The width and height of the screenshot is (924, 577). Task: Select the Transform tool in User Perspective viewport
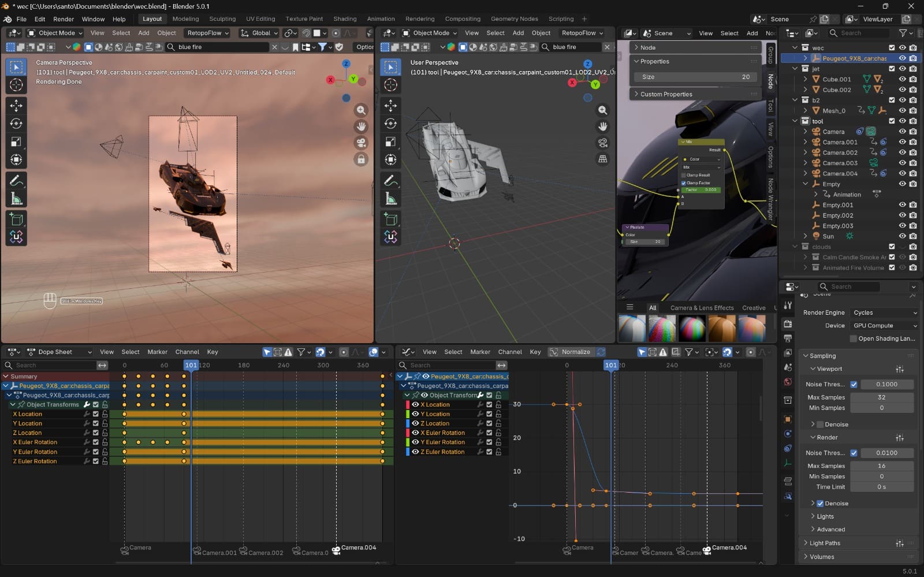point(390,159)
